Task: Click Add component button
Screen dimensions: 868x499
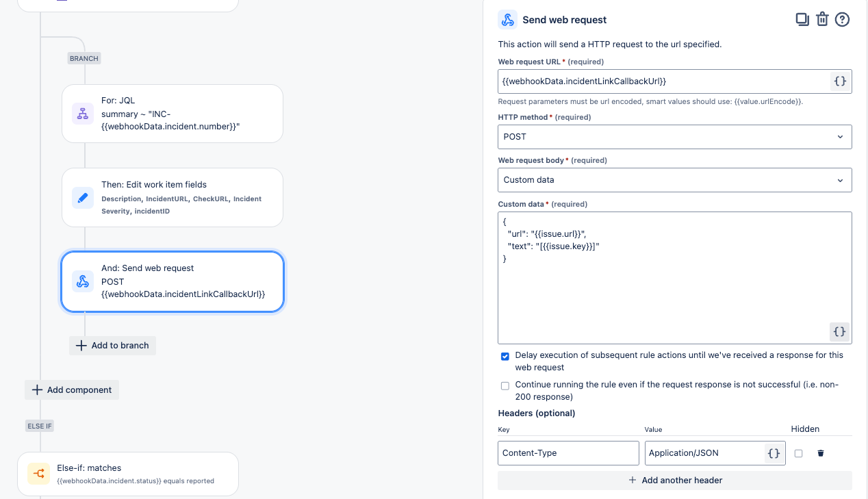Action: click(x=72, y=390)
